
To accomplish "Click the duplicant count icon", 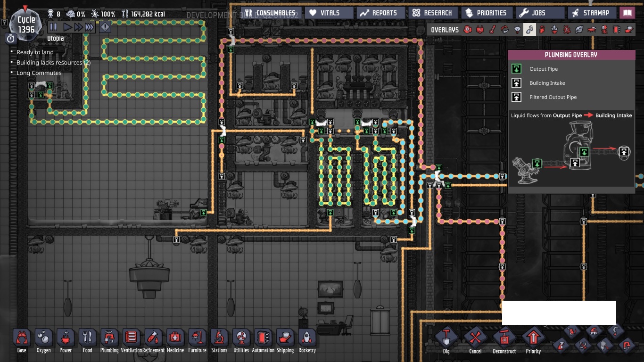I will [51, 14].
